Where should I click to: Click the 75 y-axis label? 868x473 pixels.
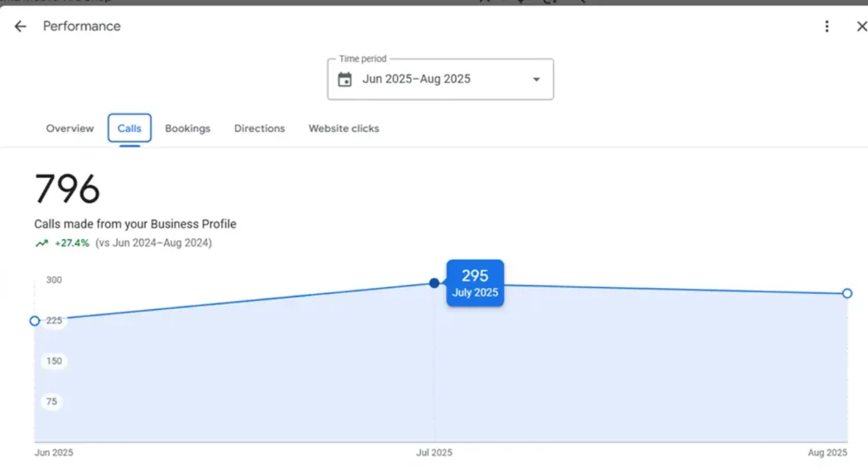coord(51,401)
